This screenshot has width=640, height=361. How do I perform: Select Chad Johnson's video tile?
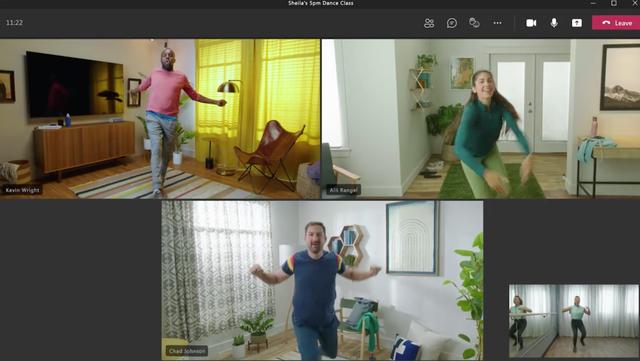pos(322,281)
